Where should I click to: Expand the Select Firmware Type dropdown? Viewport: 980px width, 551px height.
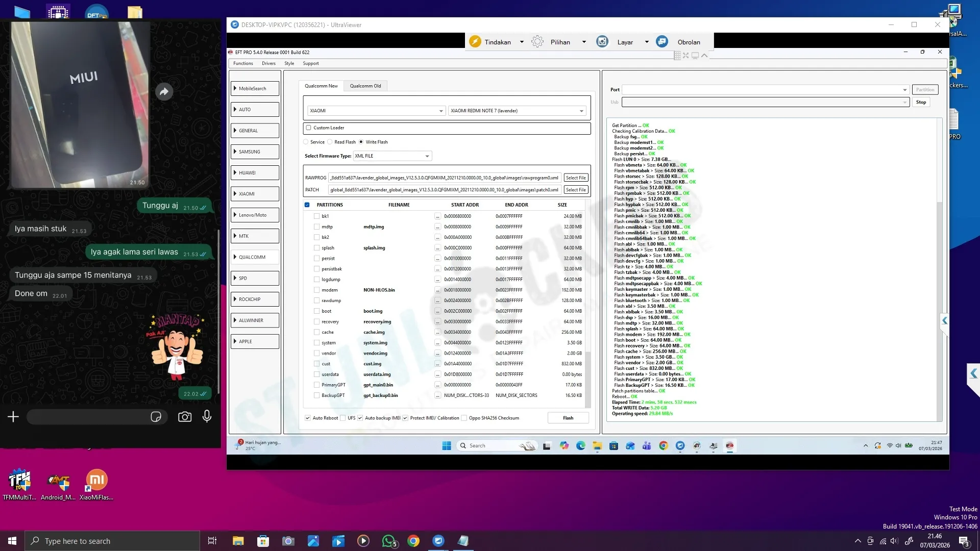(427, 156)
